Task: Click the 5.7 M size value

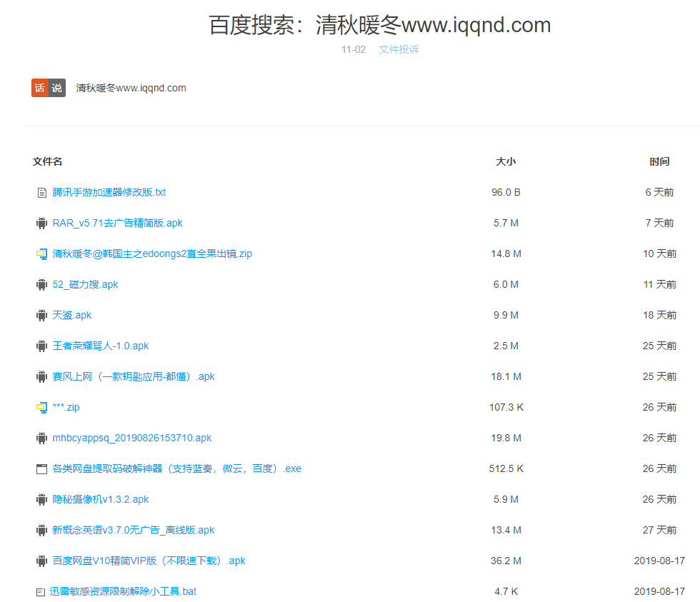Action: [x=506, y=223]
